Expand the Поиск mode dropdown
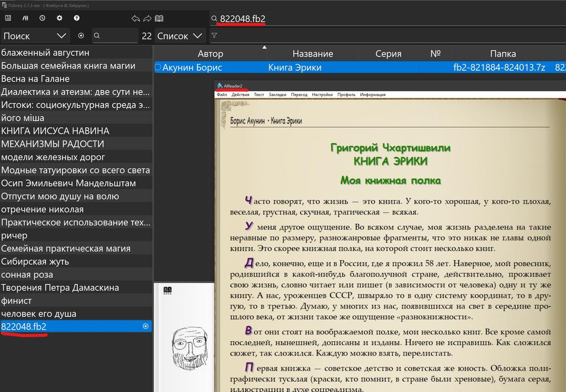The width and height of the screenshot is (566, 392). pyautogui.click(x=35, y=36)
